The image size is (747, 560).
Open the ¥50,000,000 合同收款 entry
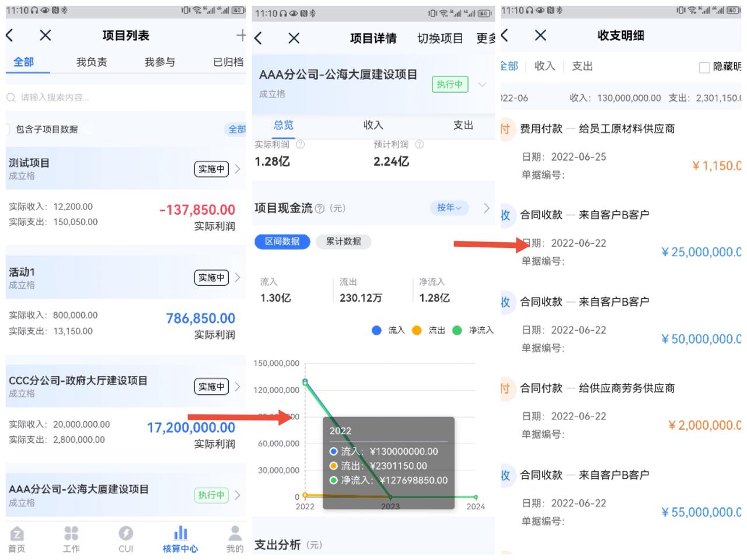[621, 324]
